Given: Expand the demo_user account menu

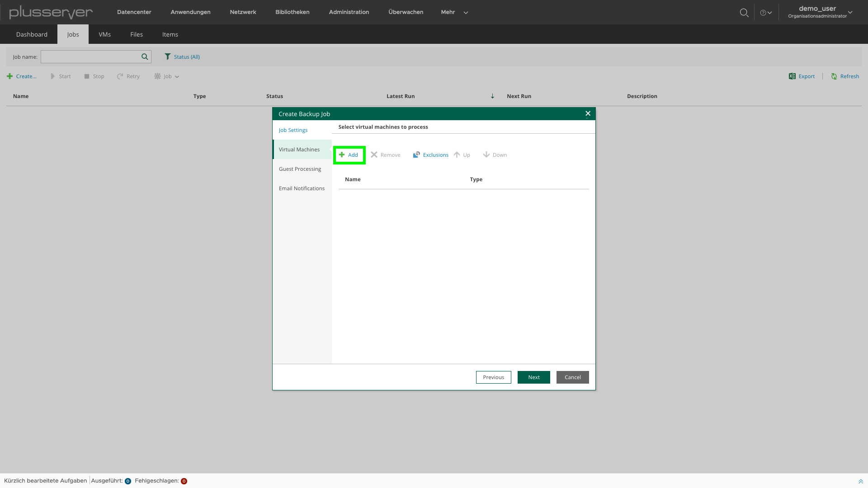Looking at the screenshot, I should tap(820, 12).
